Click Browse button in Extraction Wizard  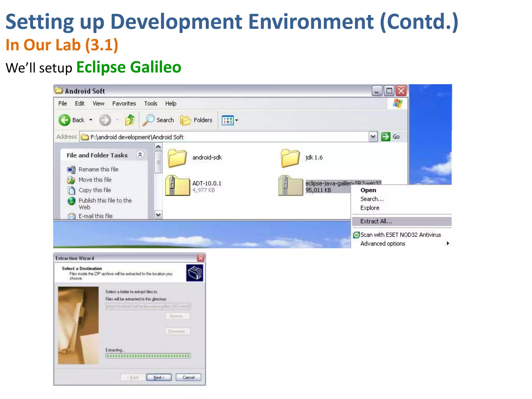point(177,316)
